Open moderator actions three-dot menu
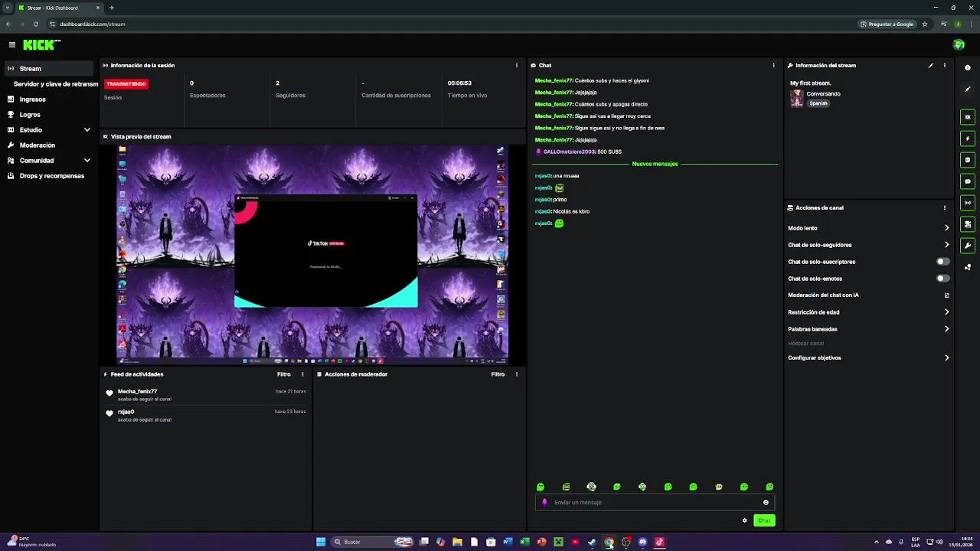 [x=516, y=375]
